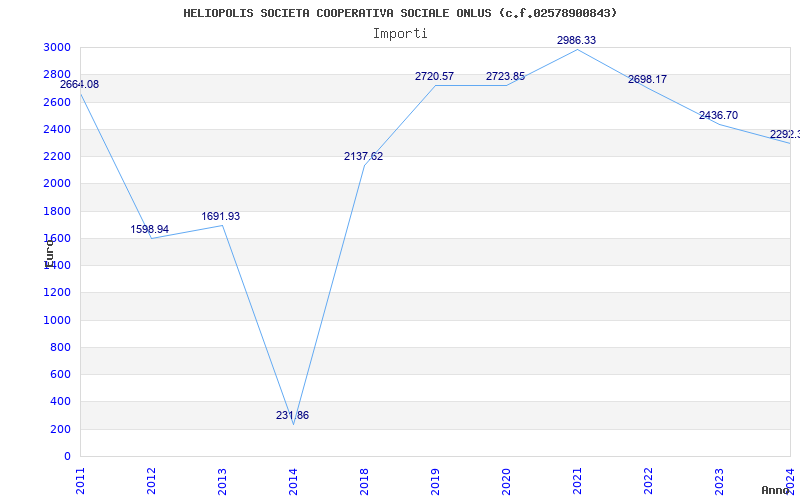Screen dimensions: 800x500
Task: Select the 2698.17 data label
Action: 647,80
